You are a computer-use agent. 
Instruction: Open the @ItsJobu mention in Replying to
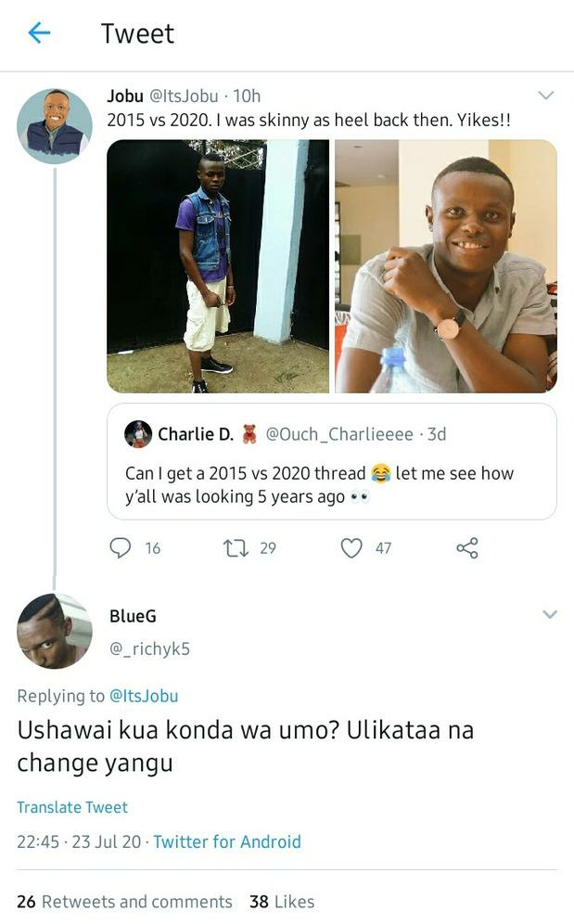pos(144,696)
